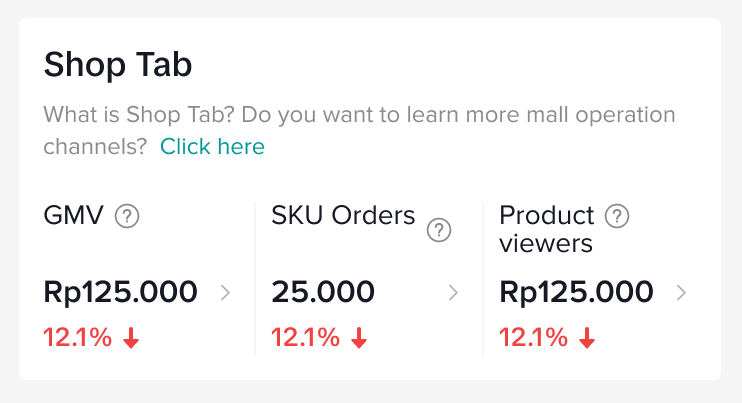Expand GMV details with the chevron arrow
The image size is (742, 403).
[x=225, y=293]
